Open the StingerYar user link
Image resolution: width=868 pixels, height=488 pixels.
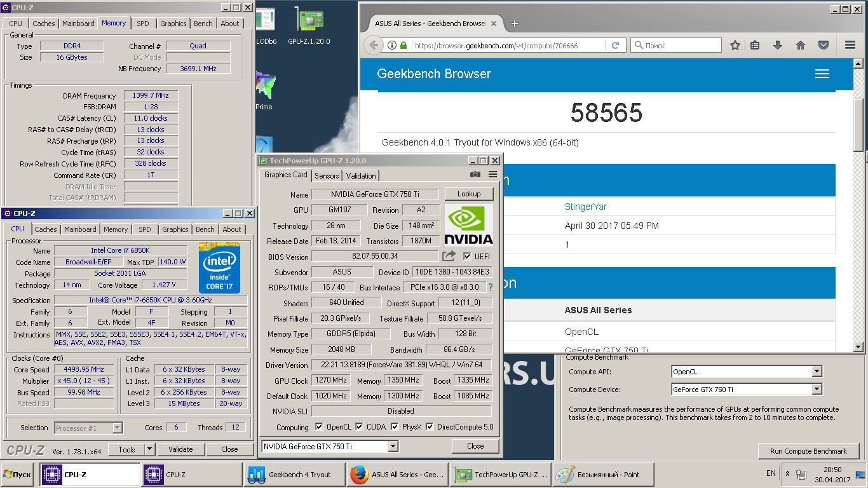coord(586,207)
